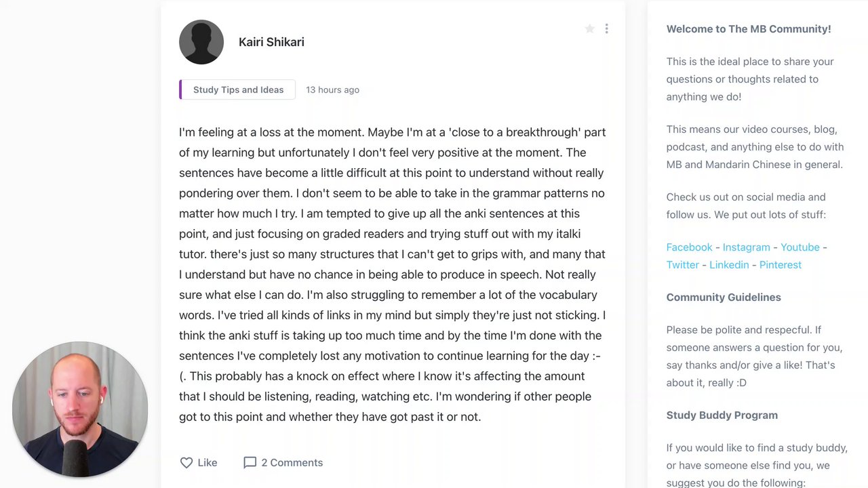Image resolution: width=868 pixels, height=488 pixels.
Task: Click the heart icon to like post
Action: [186, 462]
